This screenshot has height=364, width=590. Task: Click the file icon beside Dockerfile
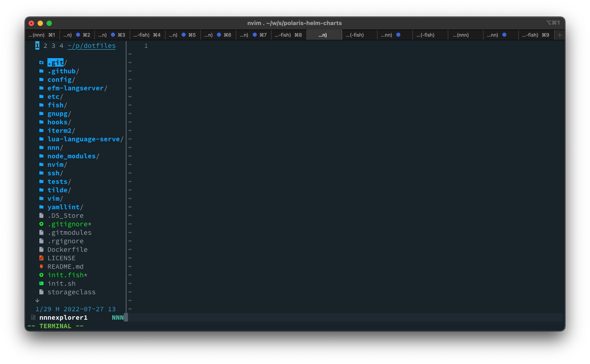click(x=41, y=249)
